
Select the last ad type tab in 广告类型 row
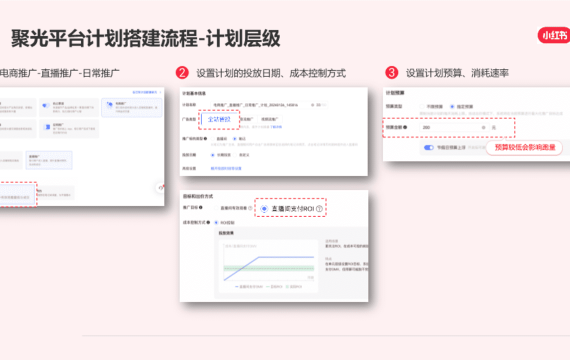(270, 119)
